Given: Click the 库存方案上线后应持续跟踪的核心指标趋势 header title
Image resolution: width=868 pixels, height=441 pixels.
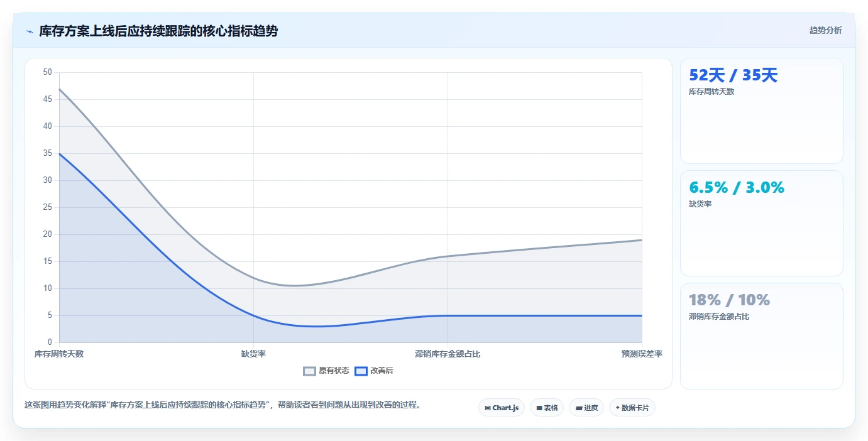Looking at the screenshot, I should 158,31.
